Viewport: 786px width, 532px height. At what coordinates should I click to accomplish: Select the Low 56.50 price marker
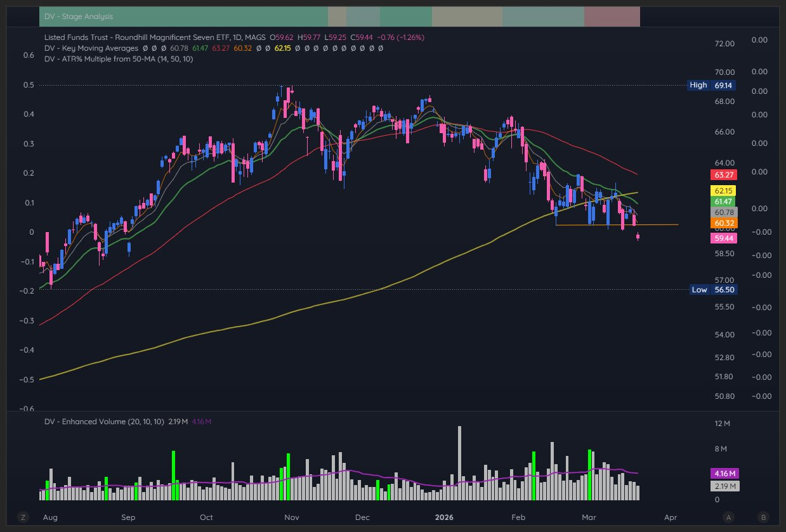[713, 290]
